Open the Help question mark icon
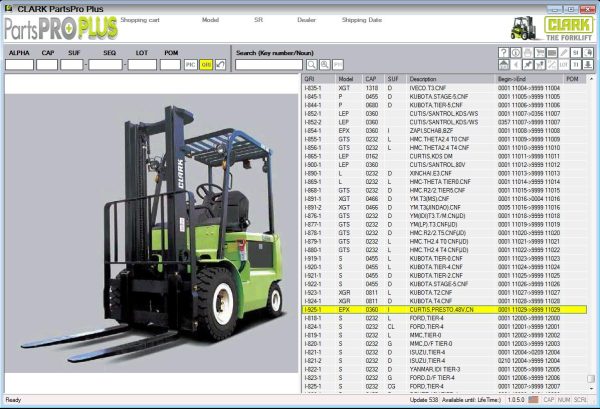The height and width of the screenshot is (409, 600). (x=504, y=53)
